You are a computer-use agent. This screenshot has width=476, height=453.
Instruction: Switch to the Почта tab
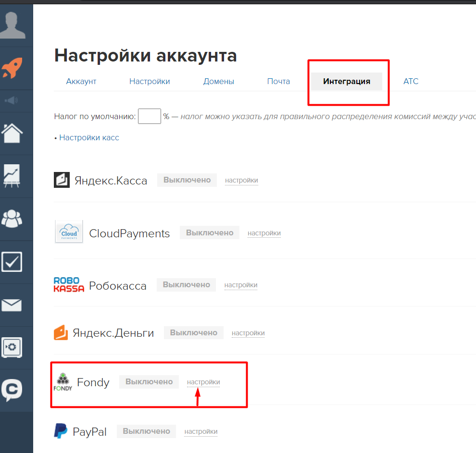[278, 81]
